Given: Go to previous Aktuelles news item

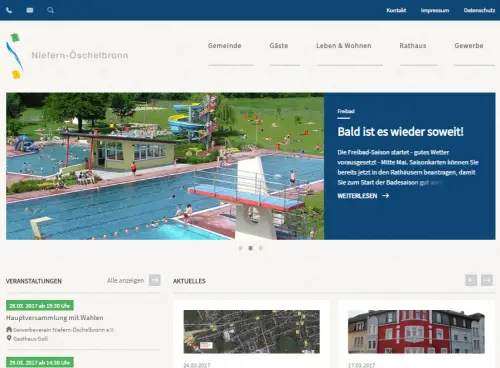Looking at the screenshot, I should [x=471, y=280].
